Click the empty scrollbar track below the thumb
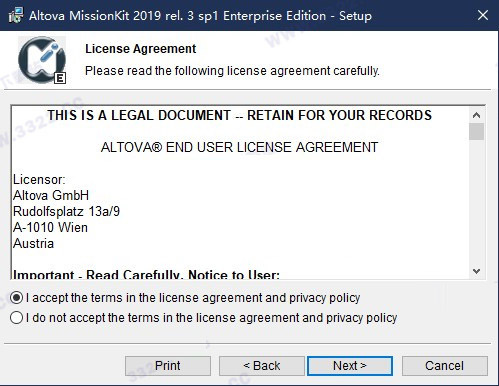 point(477,202)
